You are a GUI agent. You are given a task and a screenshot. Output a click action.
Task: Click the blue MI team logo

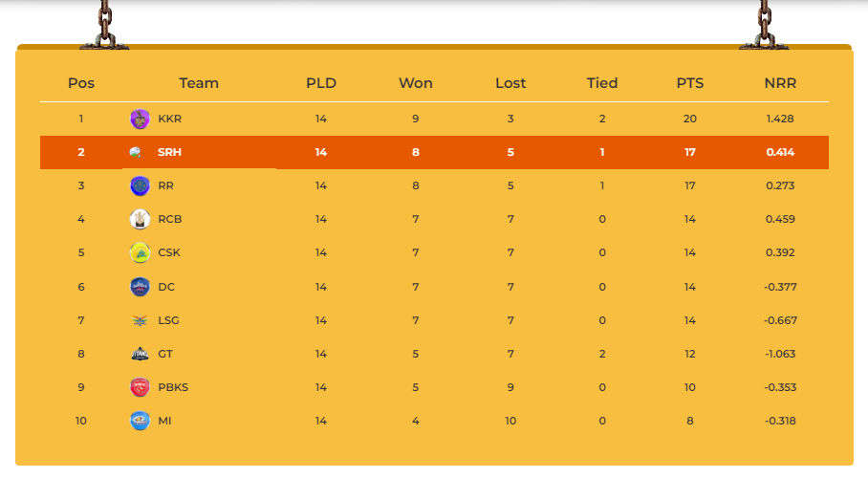coord(140,421)
